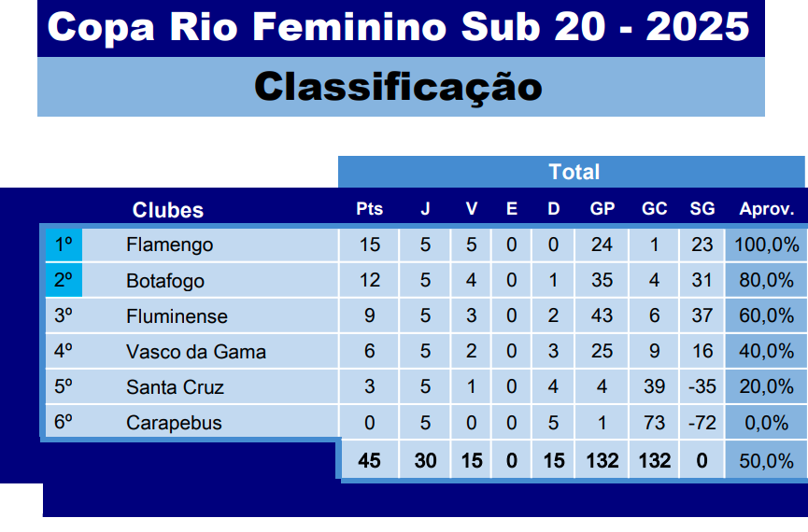Screen dimensions: 808x532
Task: Click the Flamengo club name
Action: 169,245
